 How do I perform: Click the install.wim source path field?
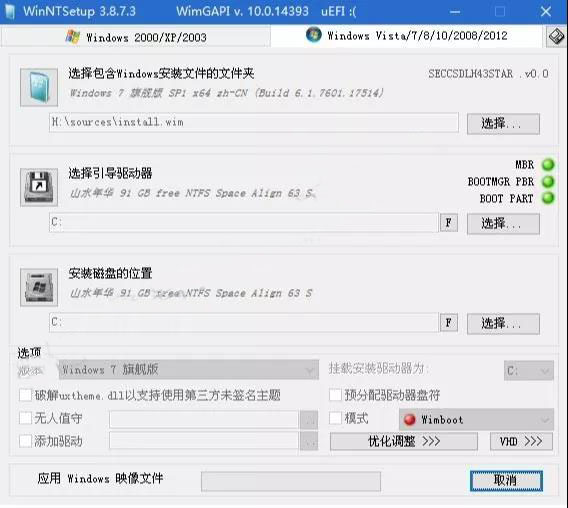click(254, 122)
